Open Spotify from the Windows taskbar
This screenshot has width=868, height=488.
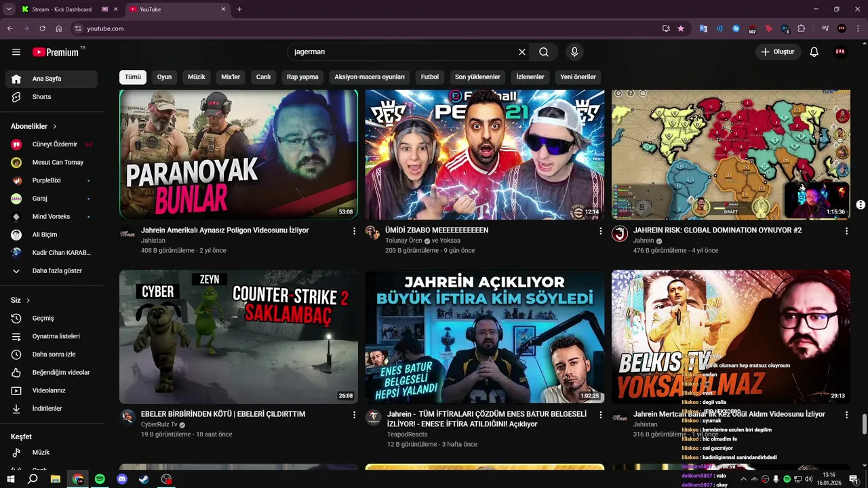[x=100, y=479]
